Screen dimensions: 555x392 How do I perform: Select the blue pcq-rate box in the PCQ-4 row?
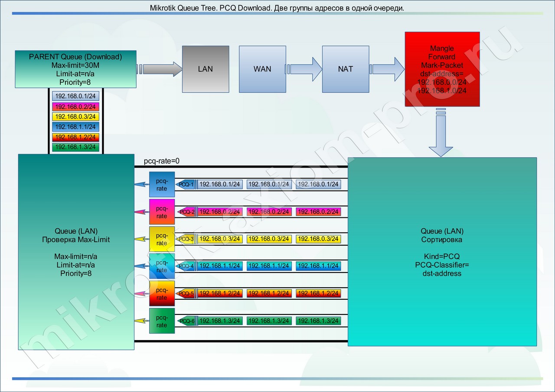pos(162,266)
